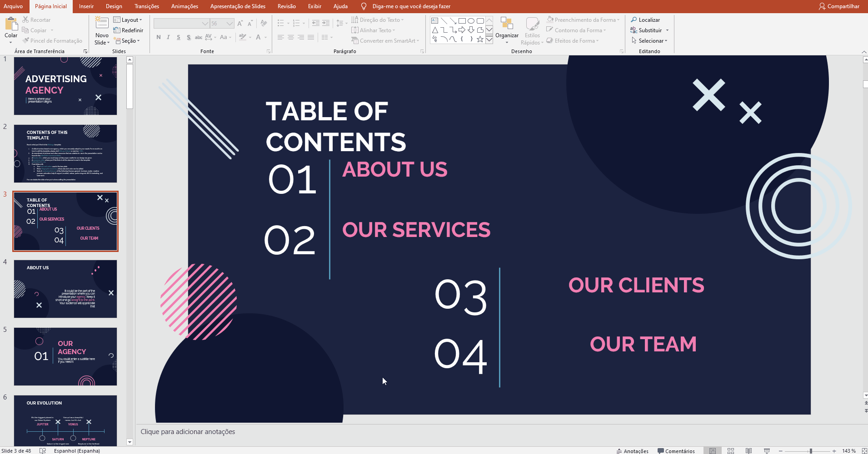The height and width of the screenshot is (454, 868).
Task: Click the Comentários status bar button
Action: pos(676,451)
